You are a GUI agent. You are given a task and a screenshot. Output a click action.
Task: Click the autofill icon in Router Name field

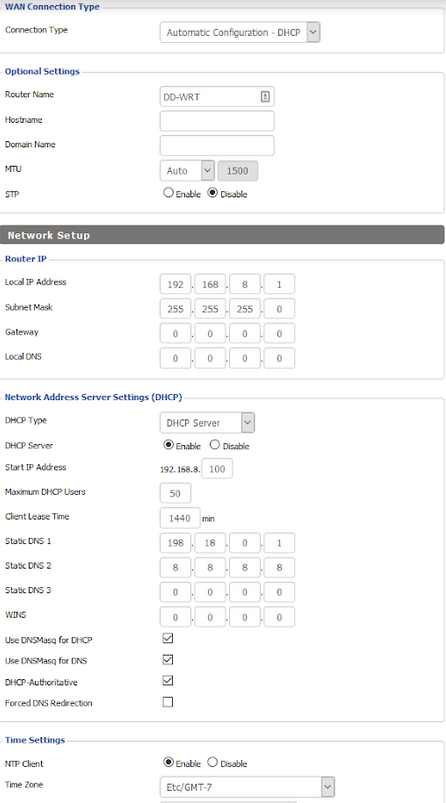[x=265, y=96]
